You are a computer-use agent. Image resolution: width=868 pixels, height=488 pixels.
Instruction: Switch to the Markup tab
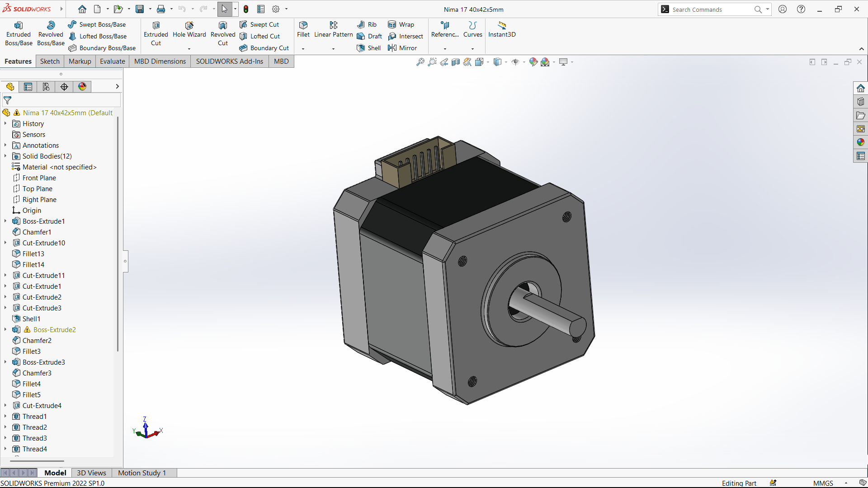tap(80, 61)
